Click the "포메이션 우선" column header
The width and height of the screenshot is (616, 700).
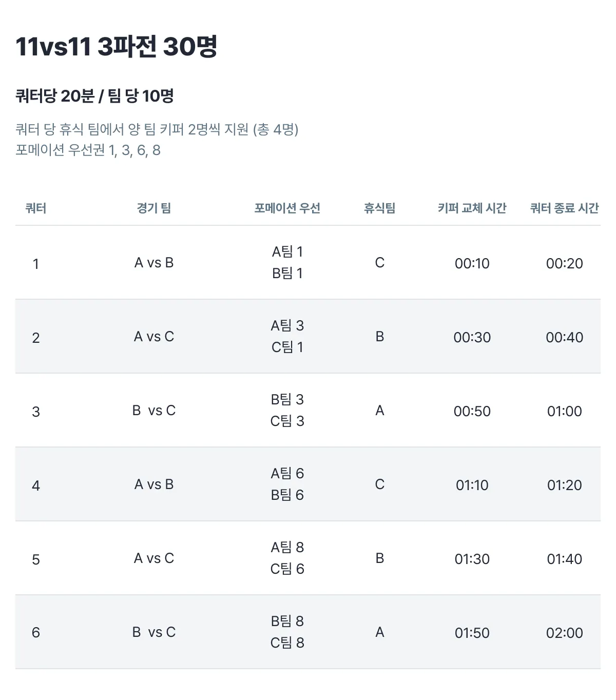coord(287,208)
